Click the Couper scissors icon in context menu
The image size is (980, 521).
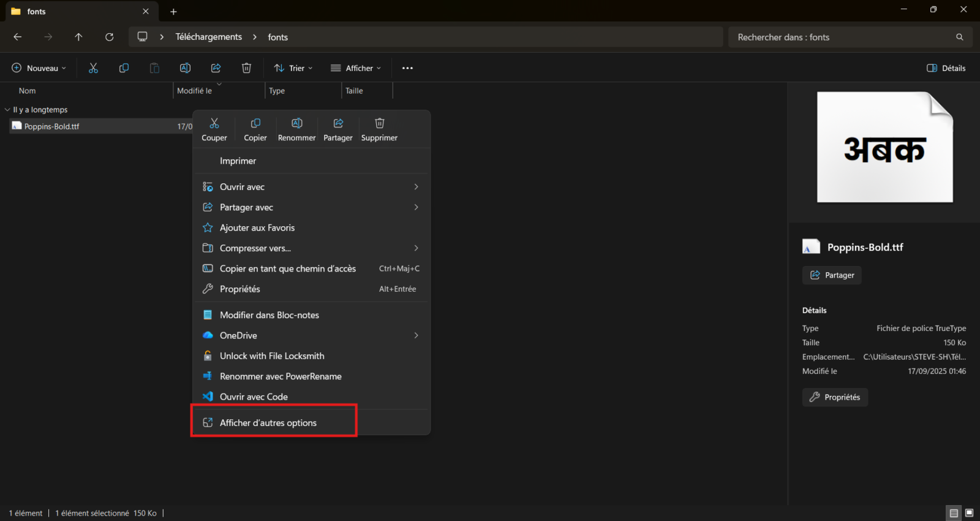coord(214,123)
